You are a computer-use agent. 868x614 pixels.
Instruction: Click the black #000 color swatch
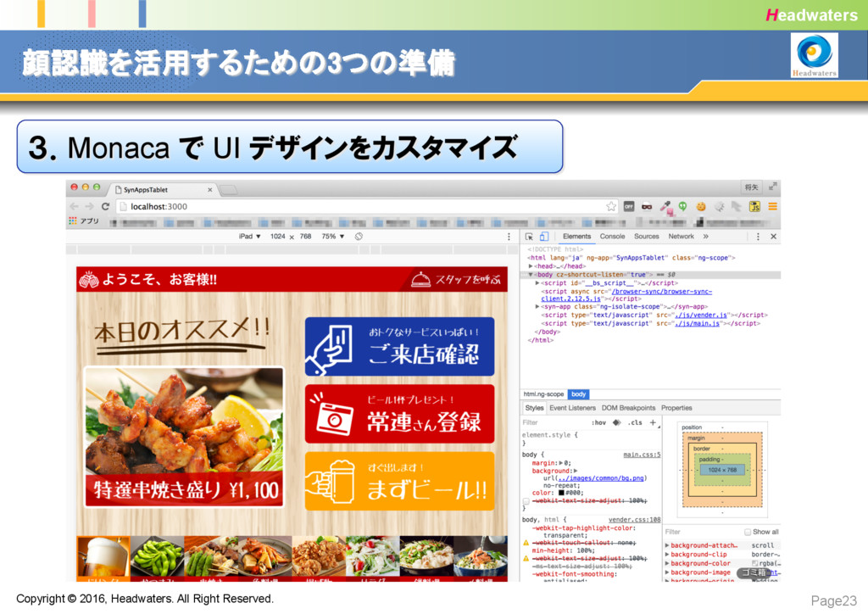561,493
